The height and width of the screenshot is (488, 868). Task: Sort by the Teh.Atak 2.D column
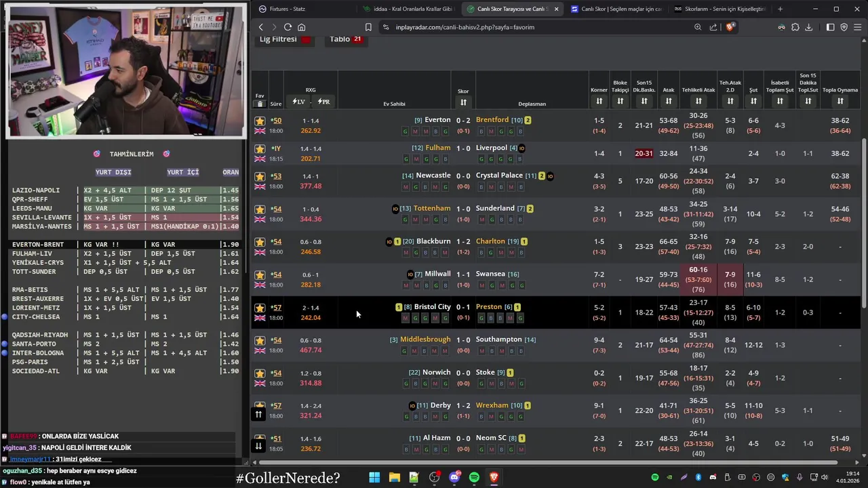pos(730,101)
